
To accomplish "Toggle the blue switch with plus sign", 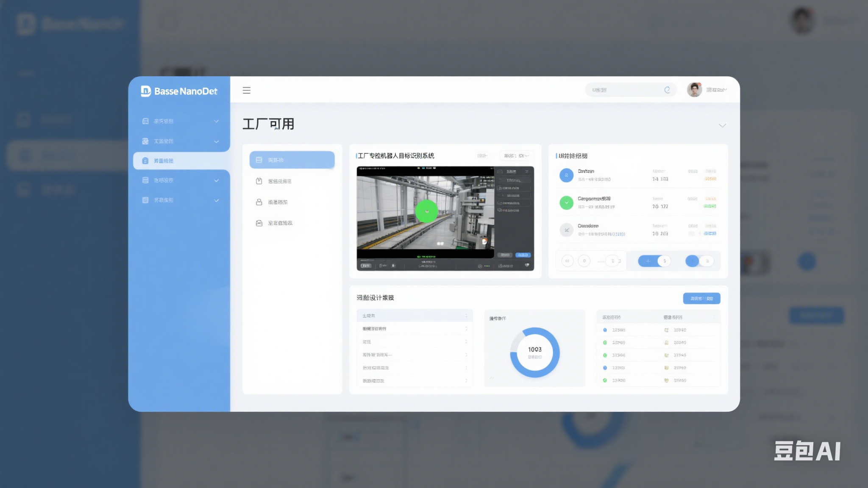I will 654,261.
